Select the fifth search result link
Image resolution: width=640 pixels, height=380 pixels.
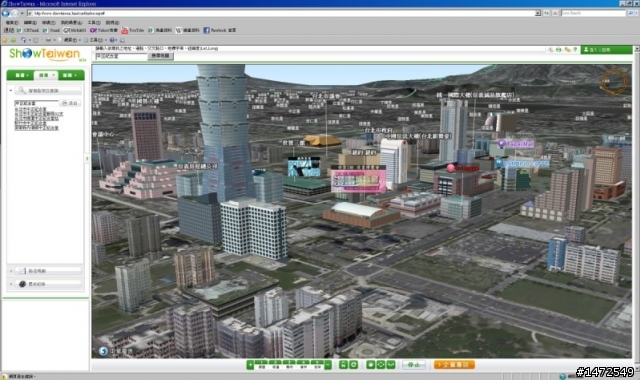click(36, 127)
